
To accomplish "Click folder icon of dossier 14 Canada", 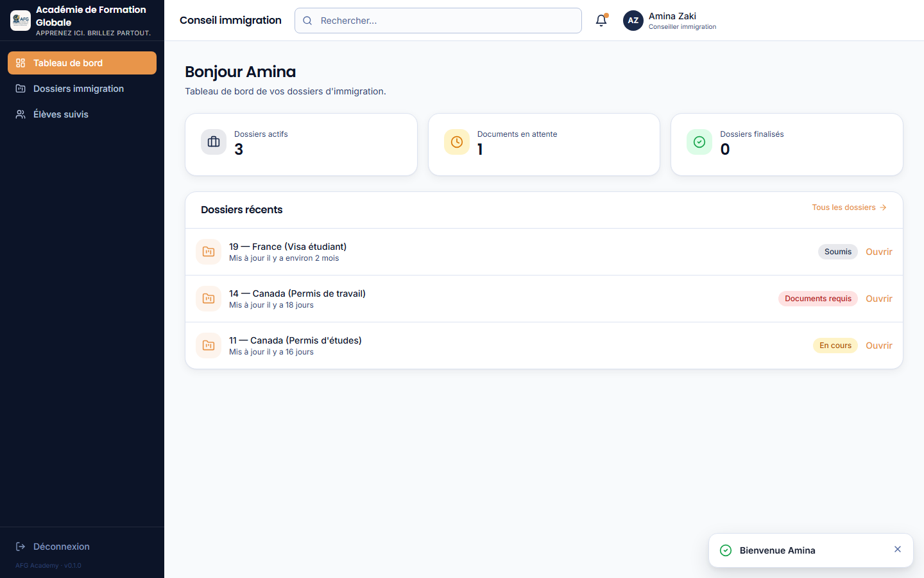I will pyautogui.click(x=209, y=299).
